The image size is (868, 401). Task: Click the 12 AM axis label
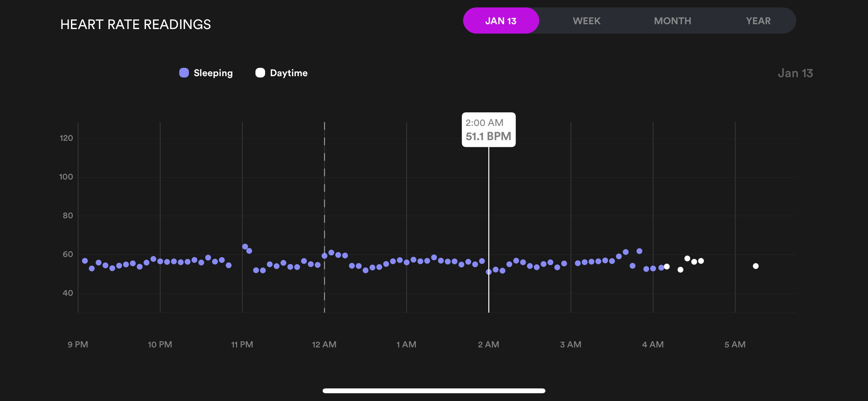pos(324,344)
